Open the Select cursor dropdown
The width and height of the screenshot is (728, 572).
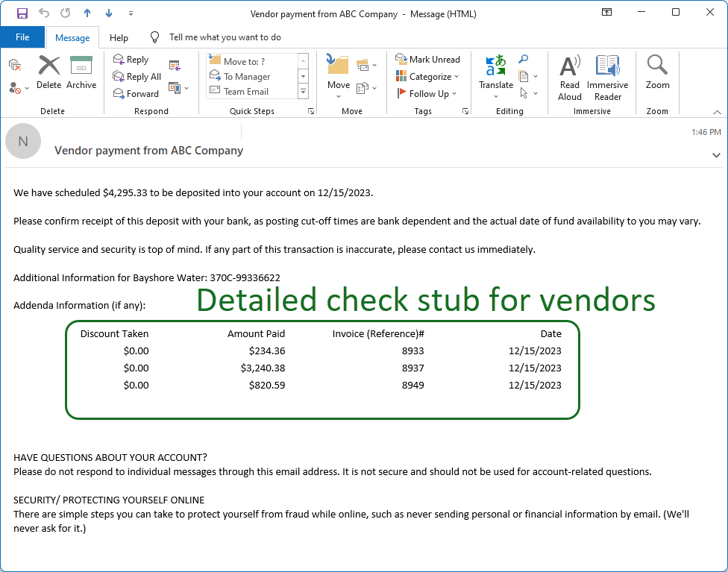pos(528,93)
